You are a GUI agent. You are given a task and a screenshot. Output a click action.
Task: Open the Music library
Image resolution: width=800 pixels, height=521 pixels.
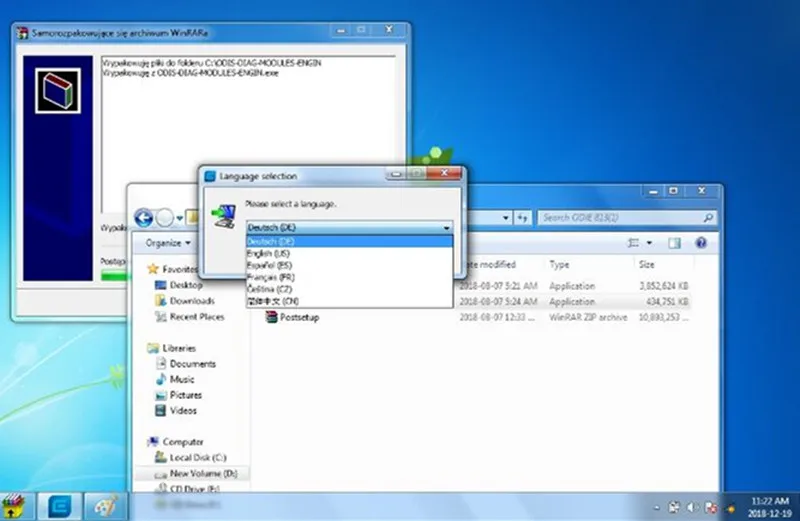coord(175,379)
